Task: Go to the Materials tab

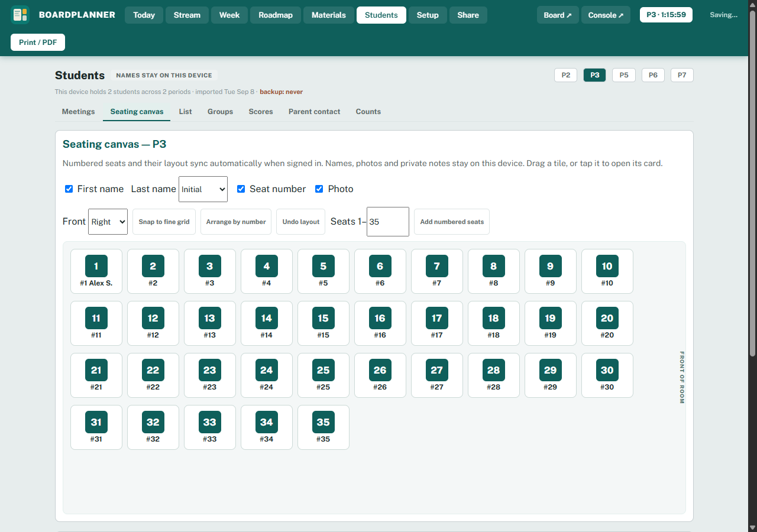Action: tap(329, 15)
